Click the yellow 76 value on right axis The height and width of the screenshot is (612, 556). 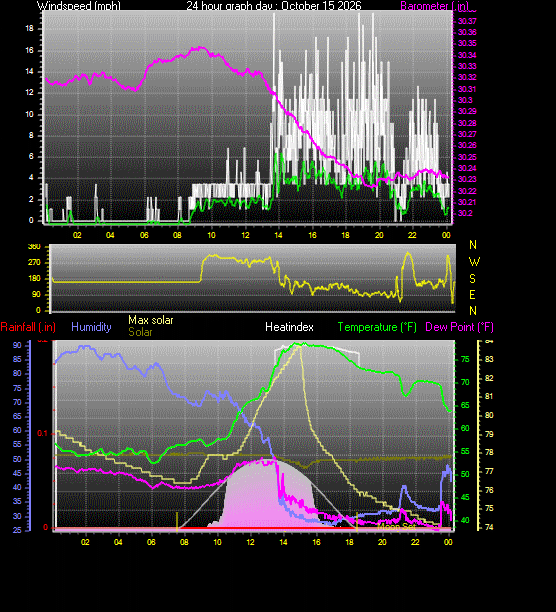tap(489, 490)
